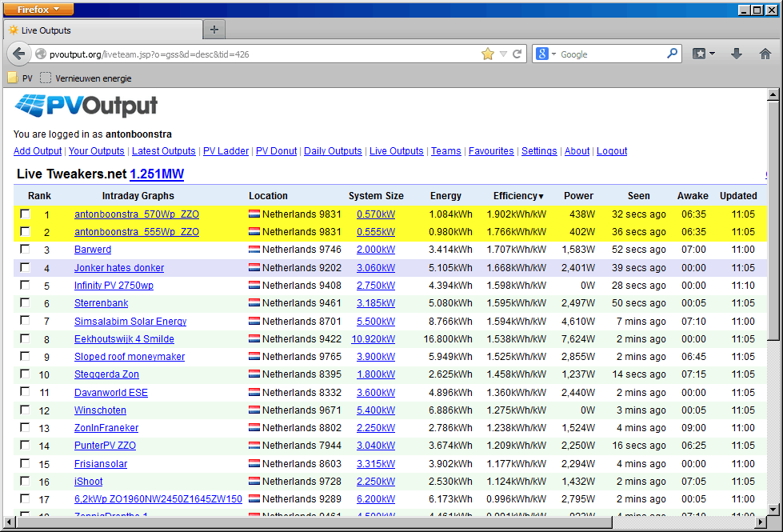Screen dimensions: 783x532
Task: Check the box for rank 1 row
Action: click(x=26, y=214)
